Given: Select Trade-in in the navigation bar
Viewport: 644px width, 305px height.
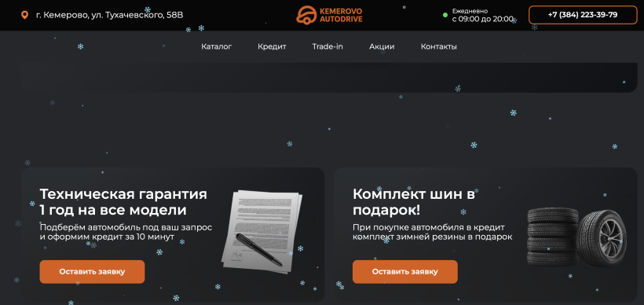Looking at the screenshot, I should coord(327,47).
